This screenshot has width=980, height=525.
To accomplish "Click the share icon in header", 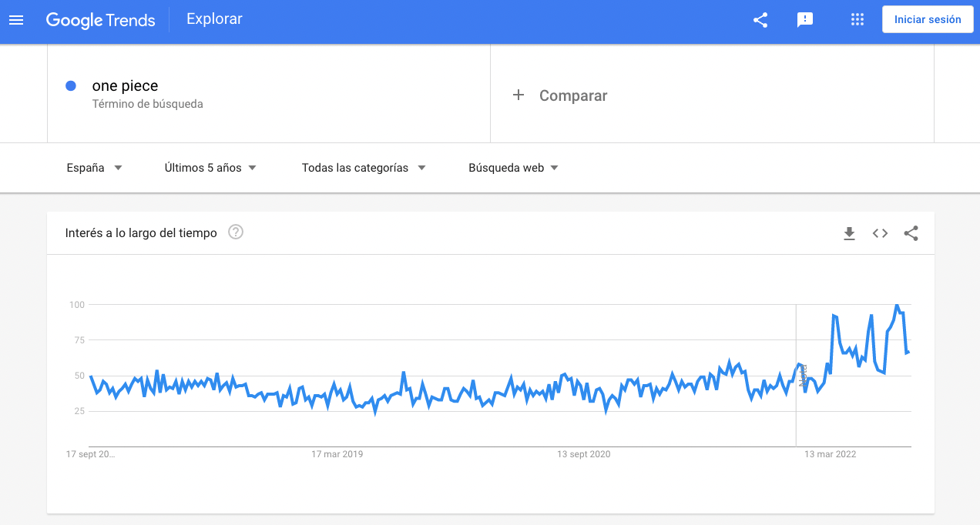I will (760, 20).
